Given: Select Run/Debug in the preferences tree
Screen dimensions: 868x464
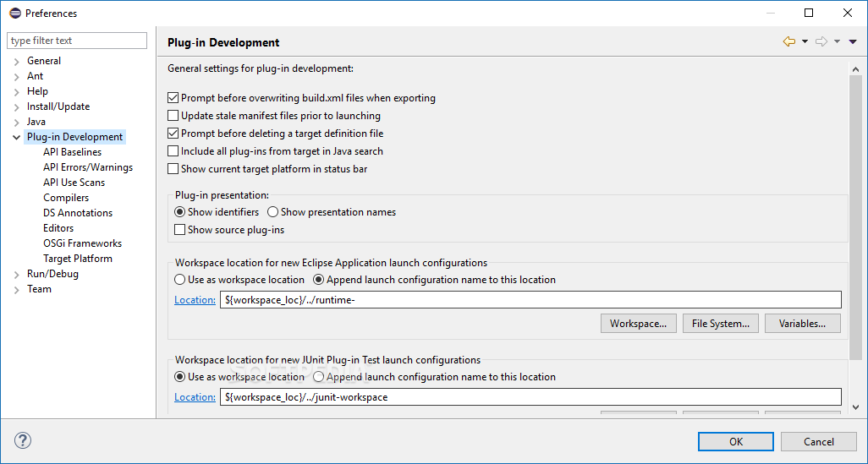Looking at the screenshot, I should [52, 274].
